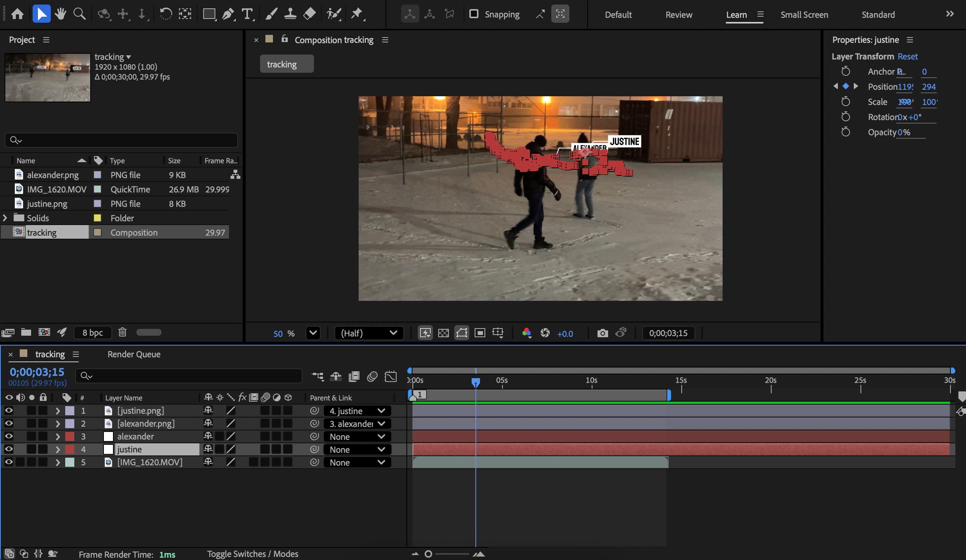Hide the justine.png layer
This screenshot has width=966, height=560.
tap(9, 411)
